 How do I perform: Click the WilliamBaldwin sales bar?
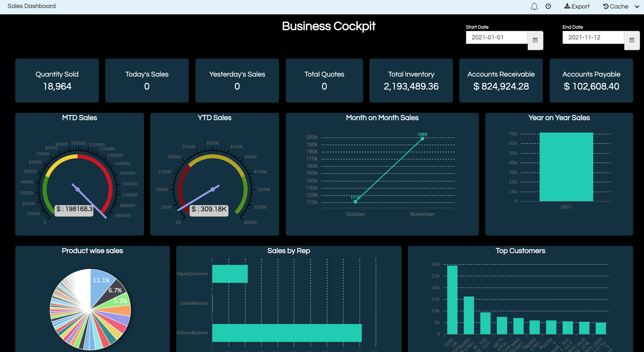tap(287, 333)
